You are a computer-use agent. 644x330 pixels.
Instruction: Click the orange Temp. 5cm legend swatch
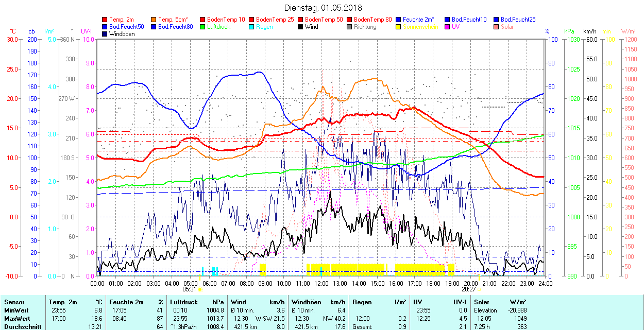point(154,20)
